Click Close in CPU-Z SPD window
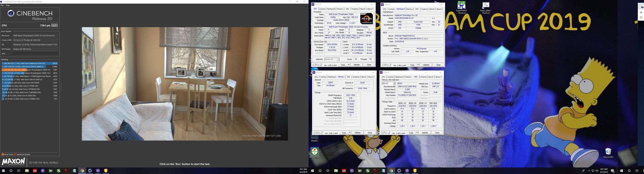 (437, 133)
